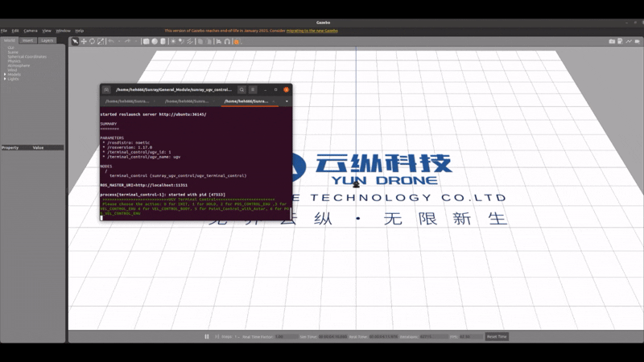
Task: Click the terminal window scrollbar
Action: 291,213
